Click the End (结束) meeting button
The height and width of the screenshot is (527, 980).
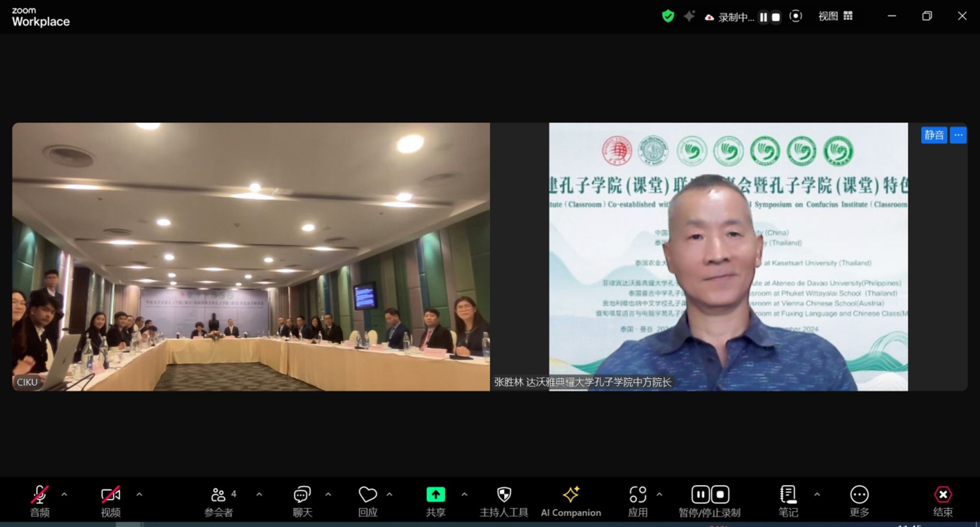pos(943,495)
